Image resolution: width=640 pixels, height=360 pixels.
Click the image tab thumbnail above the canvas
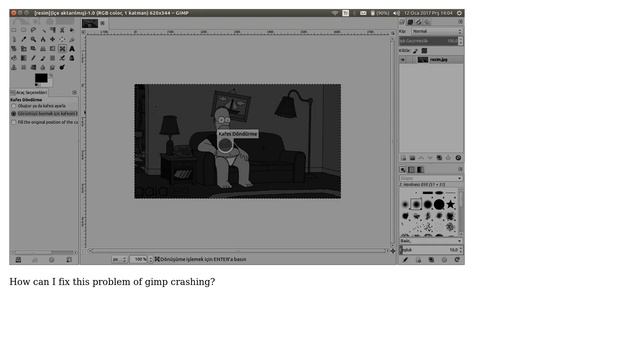(x=90, y=24)
